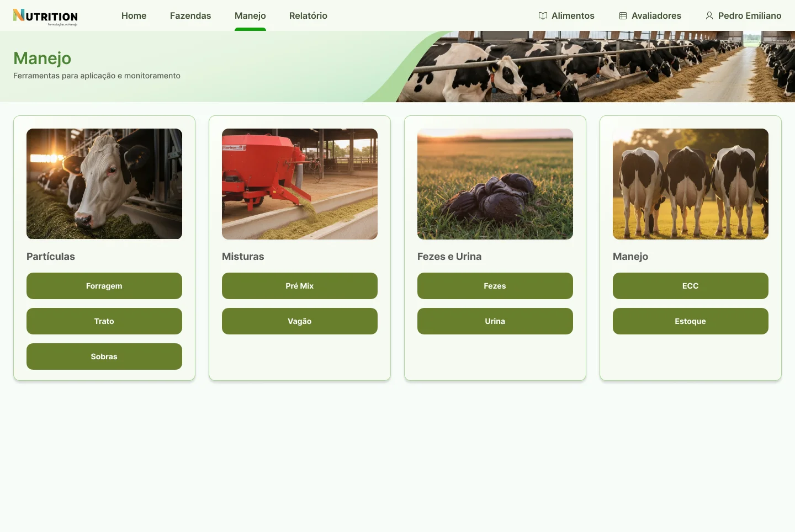Click the 'Ferramentas para aplicação e monitoramento' subtitle

point(97,76)
